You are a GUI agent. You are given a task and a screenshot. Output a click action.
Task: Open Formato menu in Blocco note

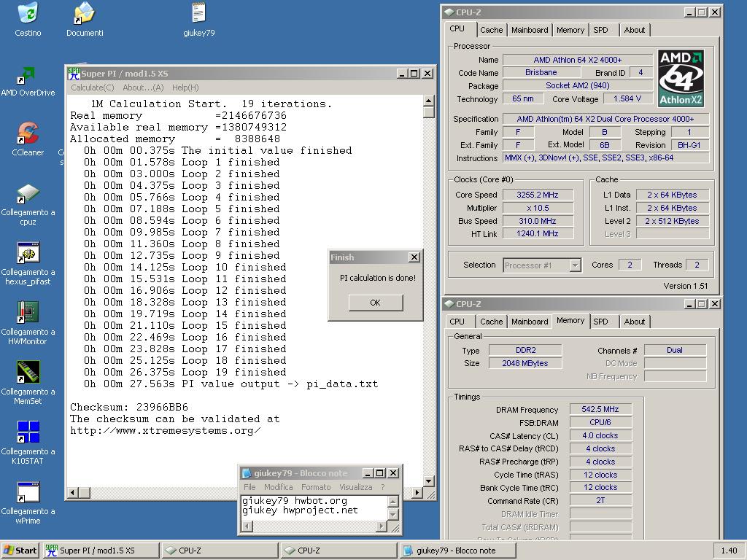316,487
